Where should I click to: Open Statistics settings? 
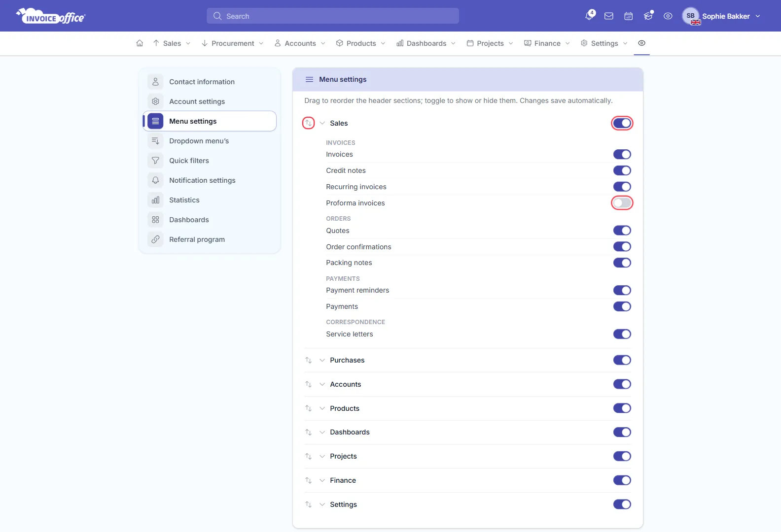click(x=210, y=200)
